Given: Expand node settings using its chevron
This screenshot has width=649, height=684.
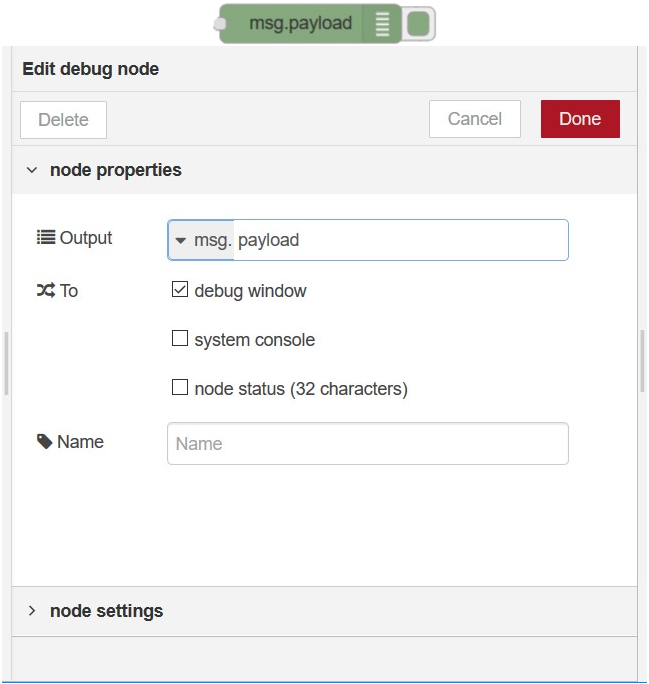Looking at the screenshot, I should [32, 611].
